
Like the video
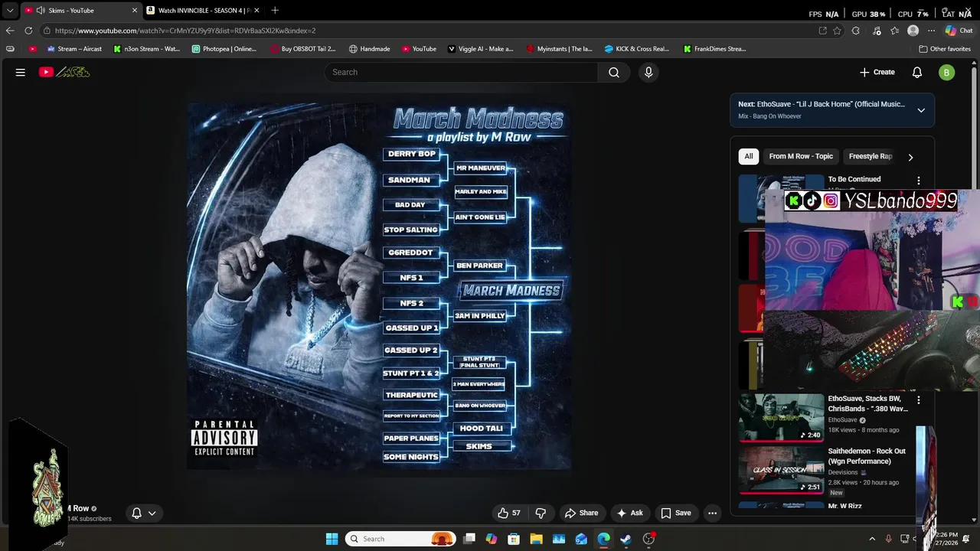coord(509,513)
